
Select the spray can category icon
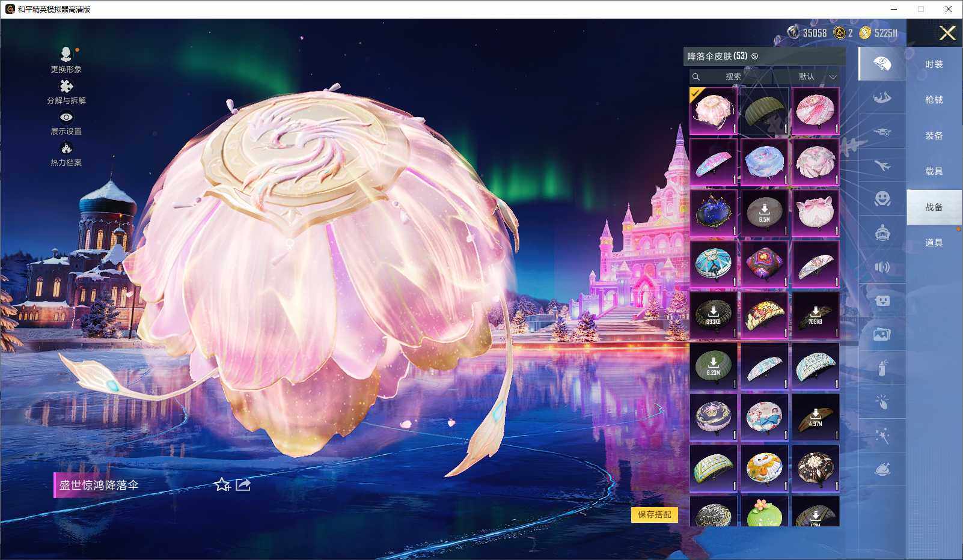pyautogui.click(x=882, y=368)
